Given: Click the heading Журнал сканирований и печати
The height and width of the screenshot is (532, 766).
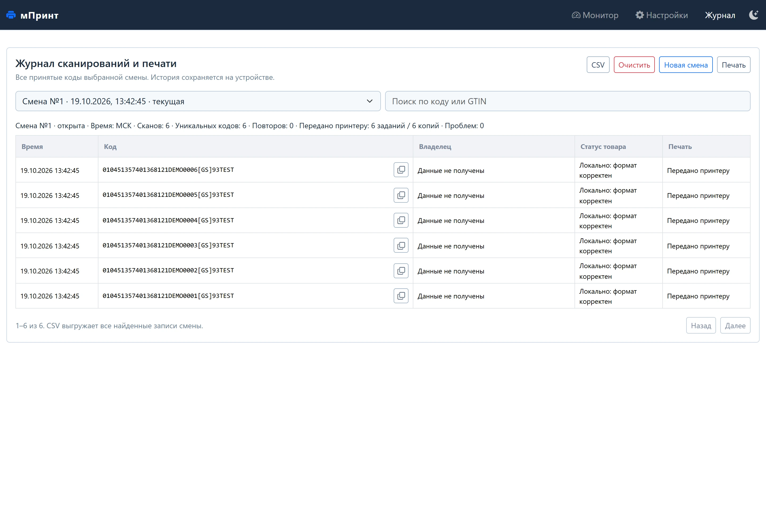Looking at the screenshot, I should tap(96, 63).
